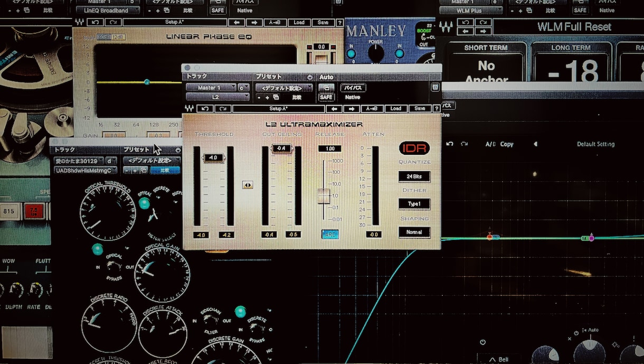Toggle automation SAFE in L2 window
The width and height of the screenshot is (644, 364).
[x=326, y=97]
